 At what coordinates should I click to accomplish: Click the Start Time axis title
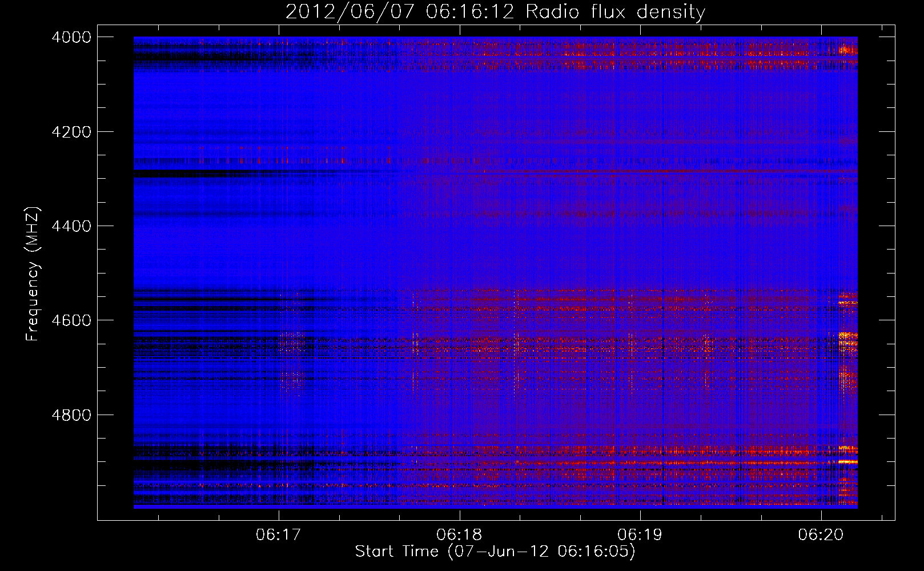[495, 552]
